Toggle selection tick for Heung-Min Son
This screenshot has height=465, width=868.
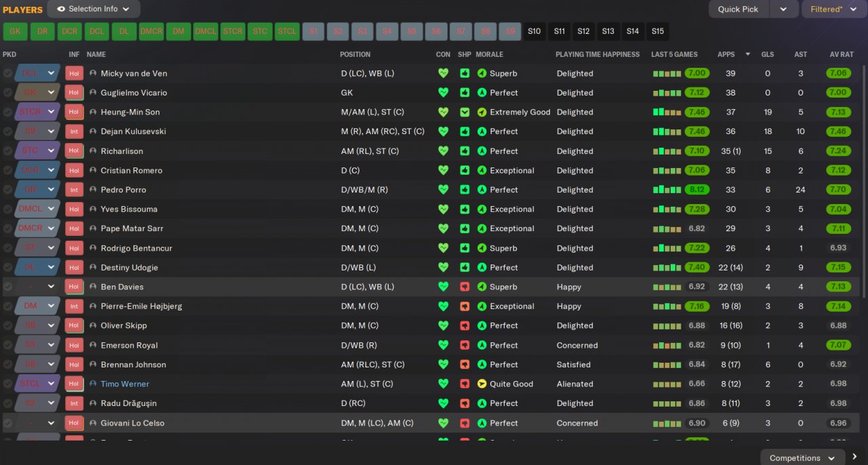point(7,112)
